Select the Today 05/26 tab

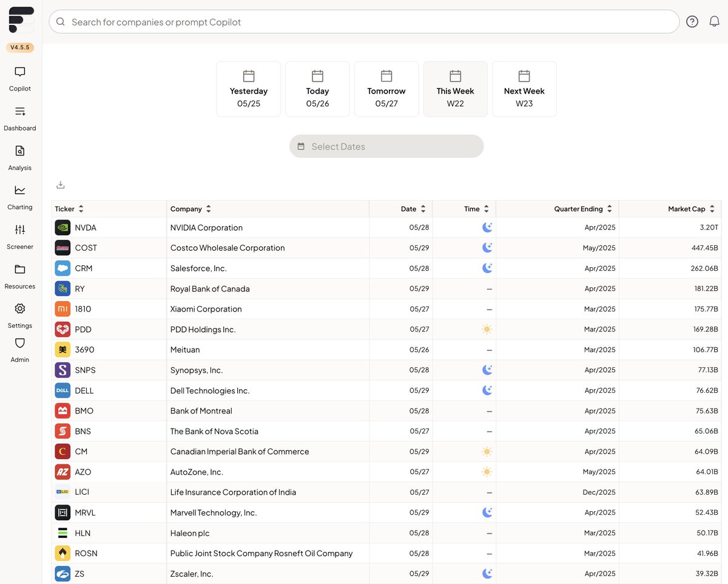(x=317, y=89)
